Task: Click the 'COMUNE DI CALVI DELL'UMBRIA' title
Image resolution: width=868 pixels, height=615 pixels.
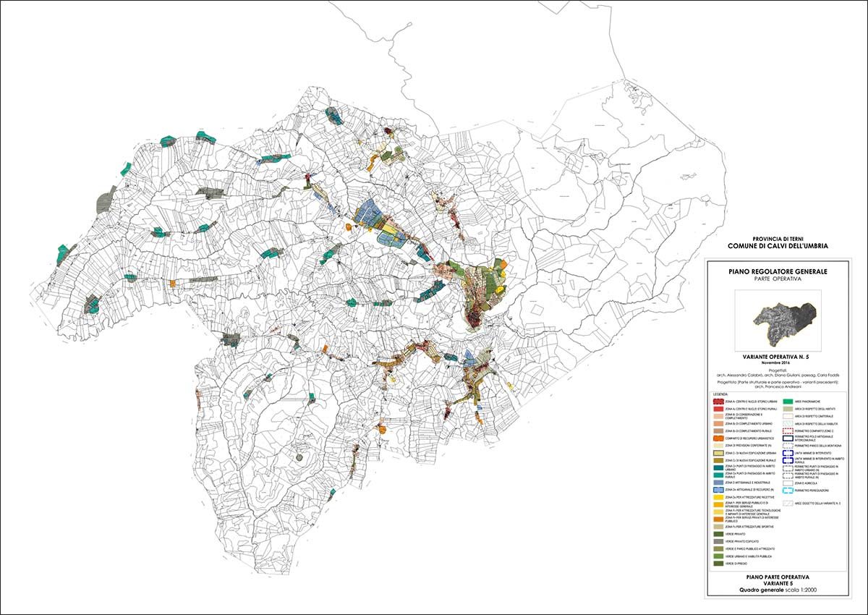Action: [x=778, y=246]
